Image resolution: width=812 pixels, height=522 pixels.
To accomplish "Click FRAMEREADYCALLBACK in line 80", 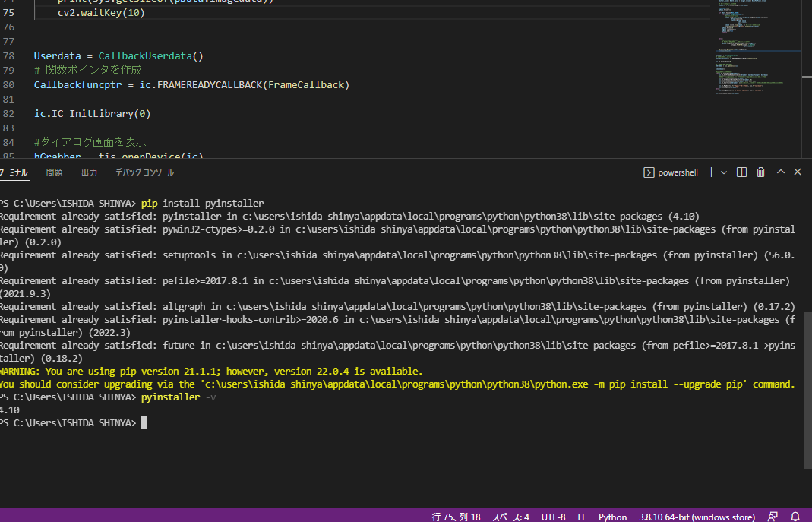I will point(210,85).
